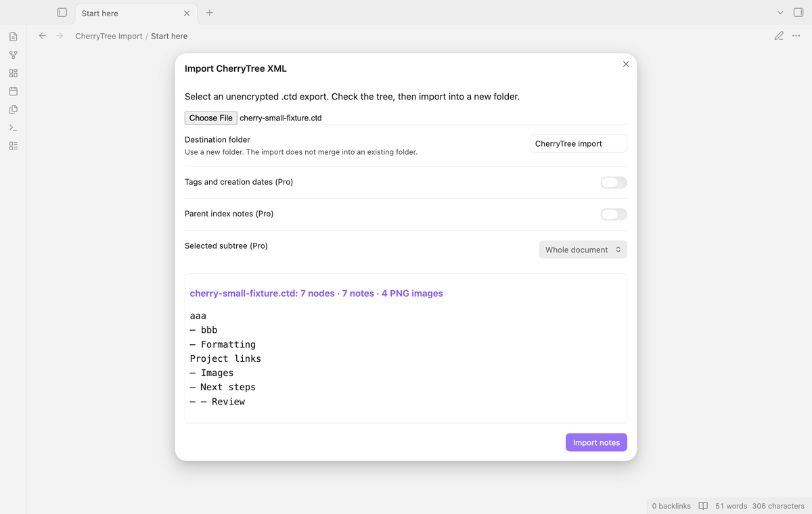Edit the Destination folder field
The image size is (812, 514).
(x=578, y=143)
